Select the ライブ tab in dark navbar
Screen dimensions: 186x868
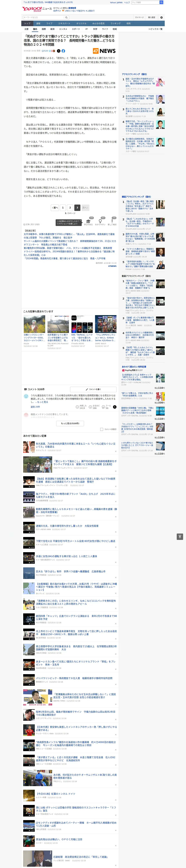pyautogui.click(x=49, y=24)
